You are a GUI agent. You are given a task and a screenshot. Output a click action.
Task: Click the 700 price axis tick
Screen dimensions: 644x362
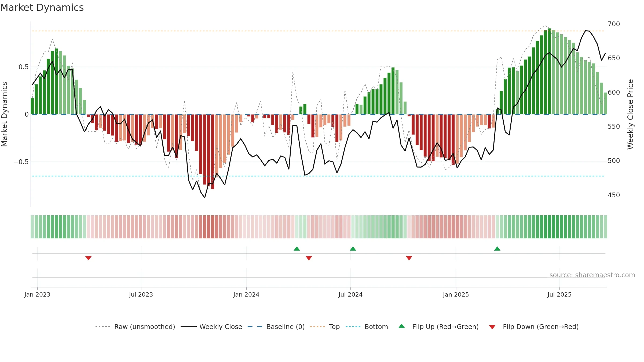point(614,24)
